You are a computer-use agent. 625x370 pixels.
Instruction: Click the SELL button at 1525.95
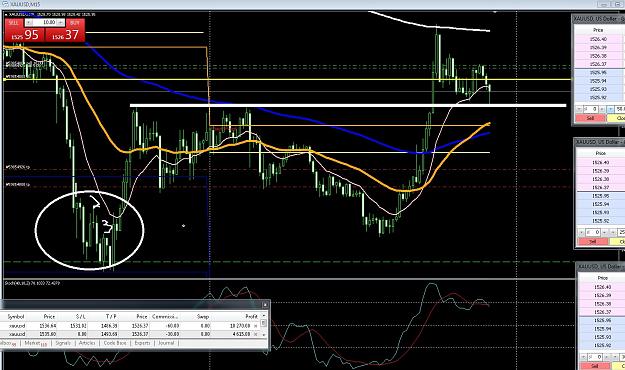[25, 34]
